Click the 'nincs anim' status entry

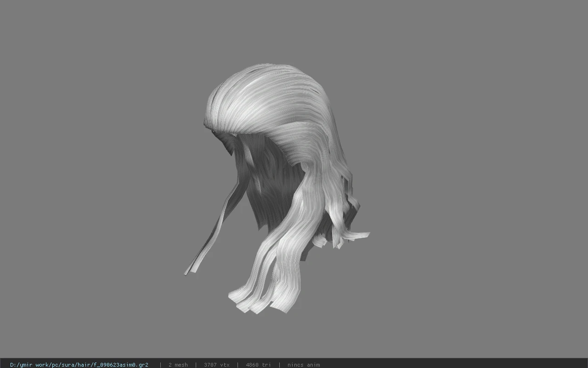(304, 365)
